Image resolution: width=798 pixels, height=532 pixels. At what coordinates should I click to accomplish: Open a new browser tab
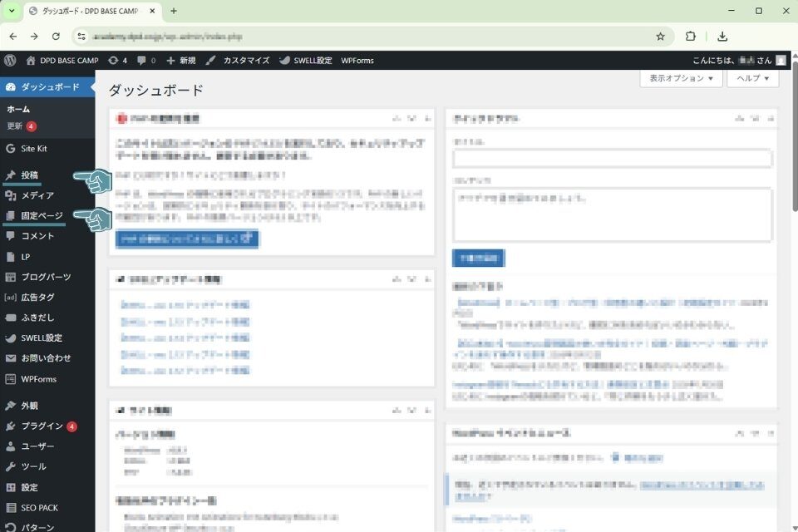(174, 11)
